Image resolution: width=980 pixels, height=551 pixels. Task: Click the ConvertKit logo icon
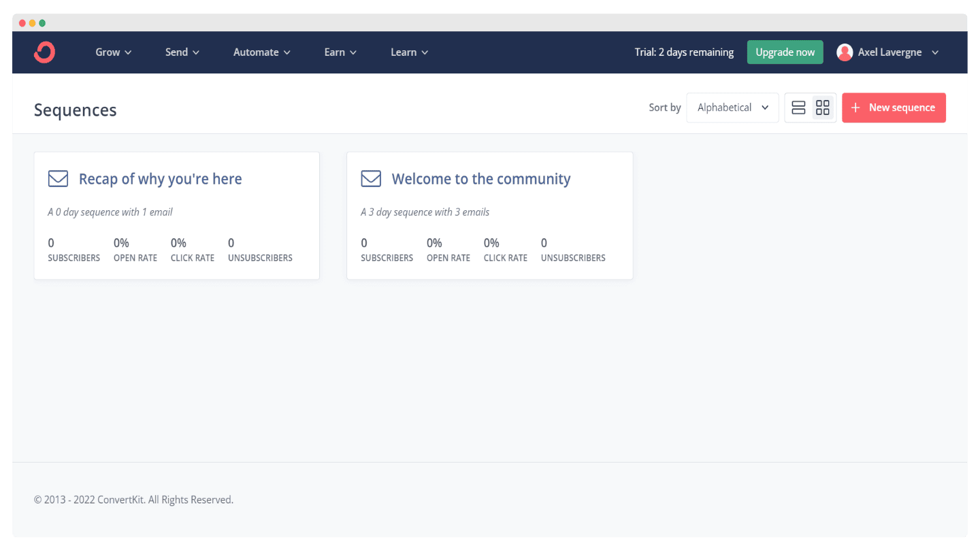coord(45,52)
